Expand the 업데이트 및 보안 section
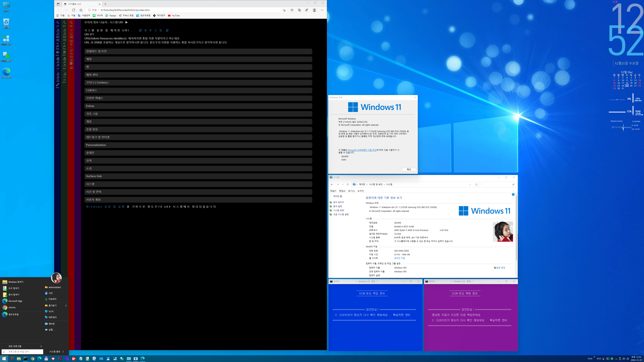Image resolution: width=644 pixels, height=362 pixels. click(x=198, y=51)
